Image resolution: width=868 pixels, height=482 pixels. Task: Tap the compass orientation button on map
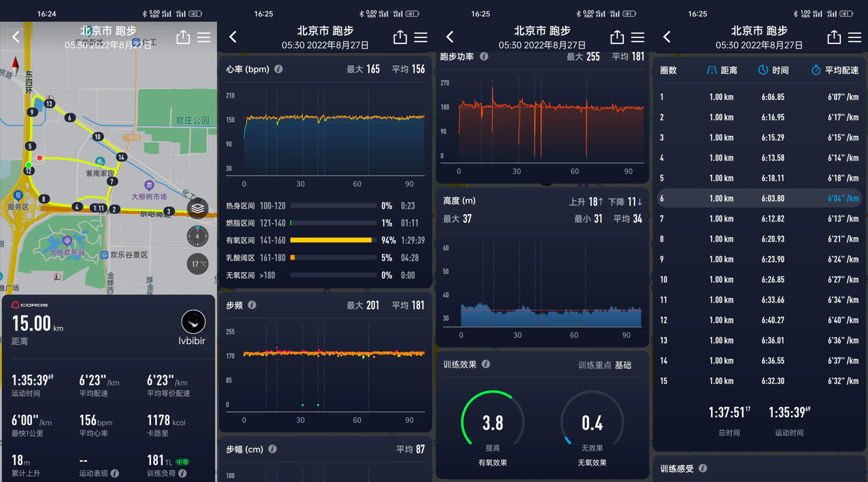pos(197,237)
